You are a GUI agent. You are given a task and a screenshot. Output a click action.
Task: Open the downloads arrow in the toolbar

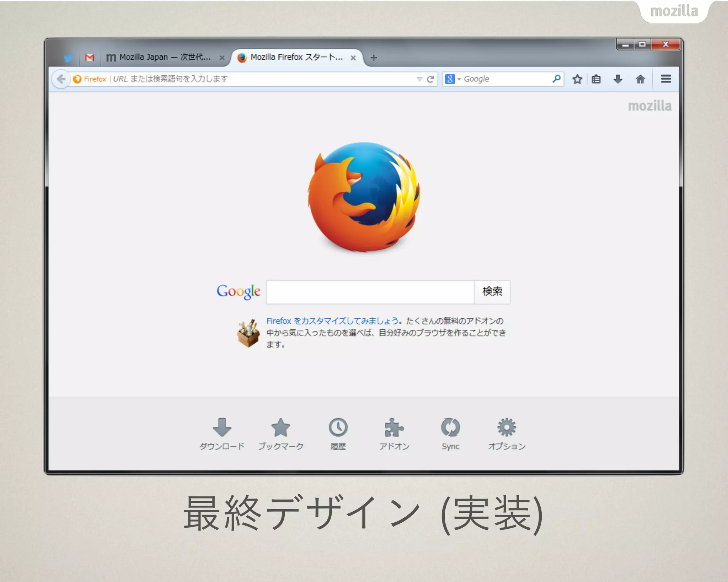(x=618, y=79)
